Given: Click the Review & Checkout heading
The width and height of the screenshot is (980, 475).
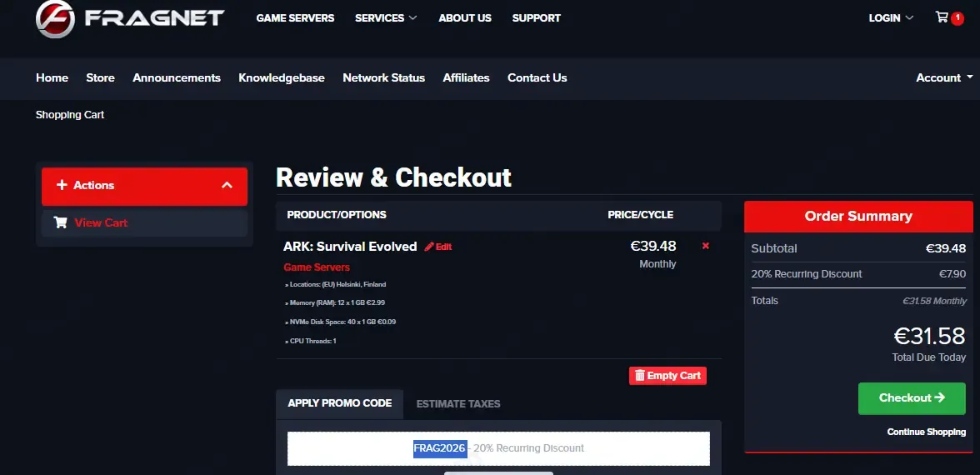Looking at the screenshot, I should pos(393,177).
